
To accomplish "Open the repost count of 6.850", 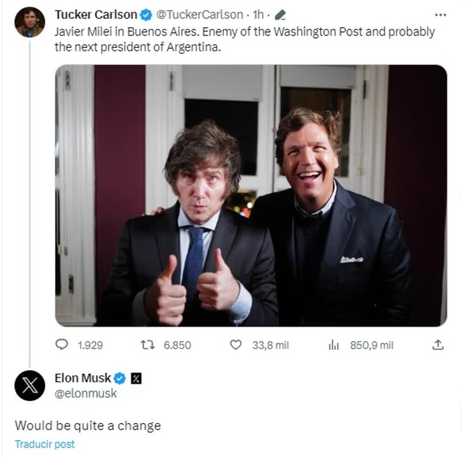I will (x=178, y=345).
